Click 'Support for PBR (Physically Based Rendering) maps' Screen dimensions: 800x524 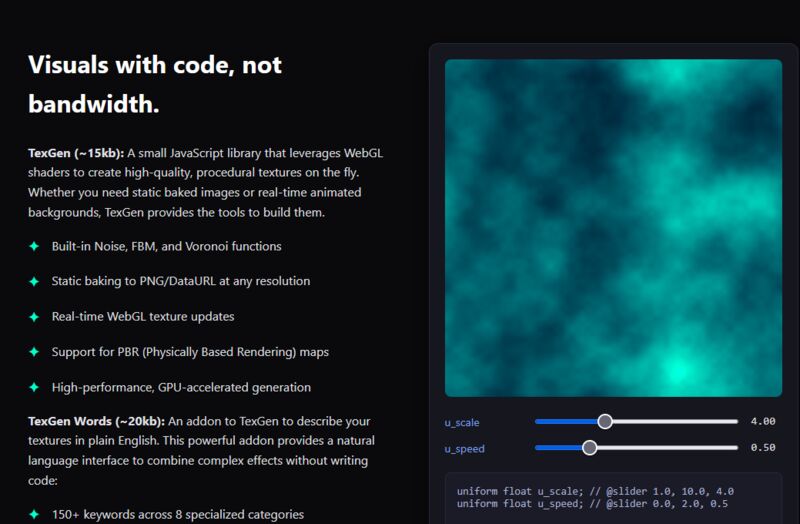click(x=190, y=352)
